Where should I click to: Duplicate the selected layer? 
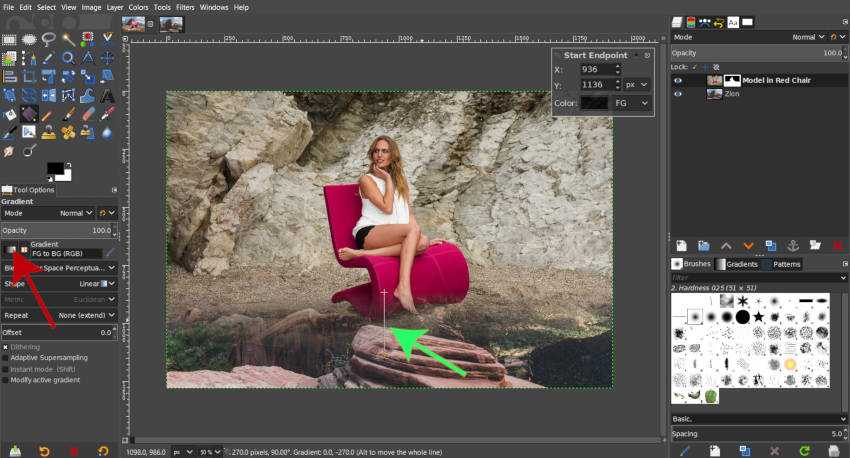point(771,245)
